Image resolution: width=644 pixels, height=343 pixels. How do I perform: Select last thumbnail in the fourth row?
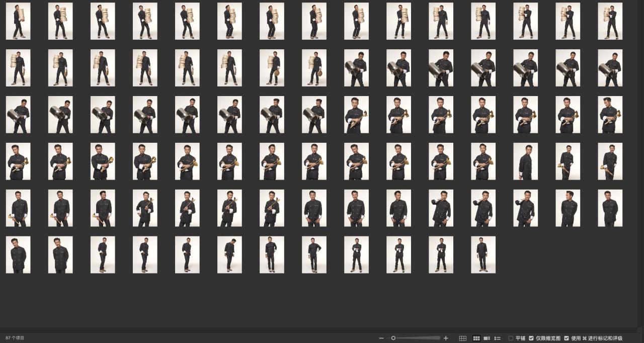pos(610,161)
